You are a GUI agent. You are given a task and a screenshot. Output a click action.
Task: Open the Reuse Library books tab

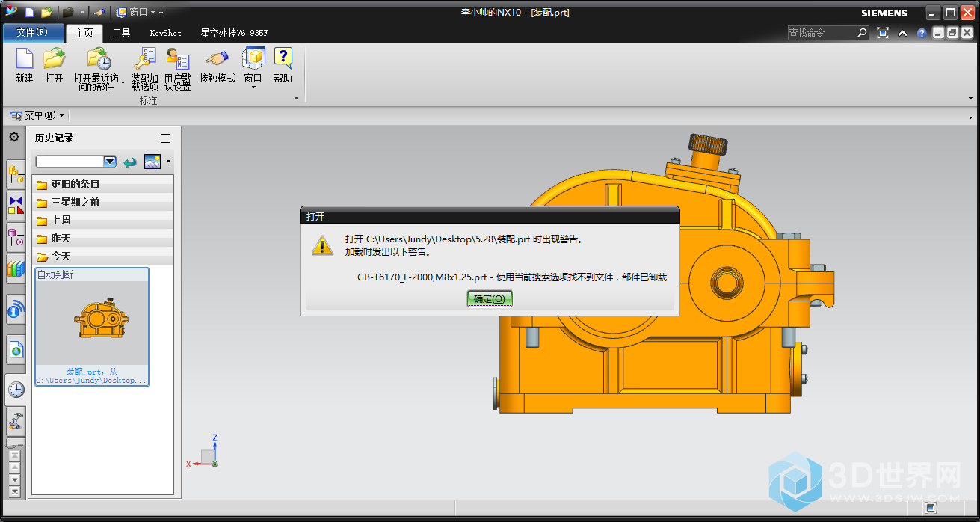[15, 268]
